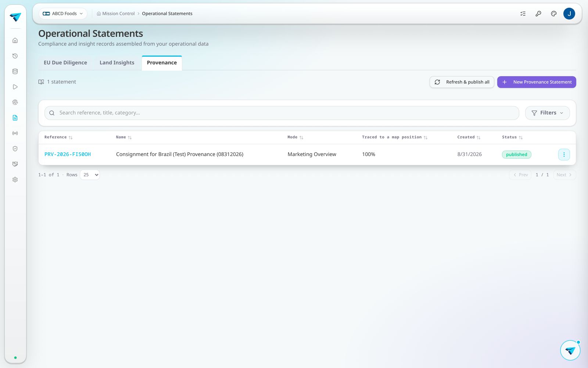Open the play triangle icon in the sidebar
The height and width of the screenshot is (368, 588).
point(15,87)
